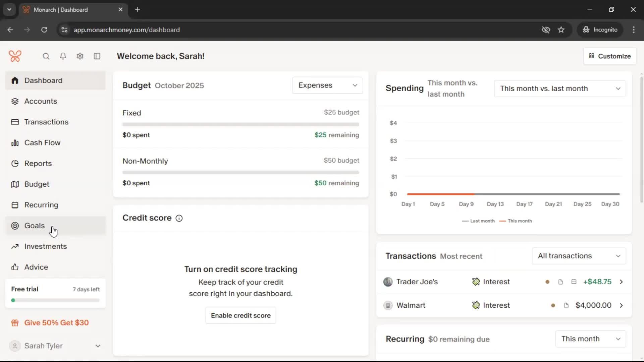Open the Expenses budget dropdown
The image size is (644, 362).
(327, 85)
